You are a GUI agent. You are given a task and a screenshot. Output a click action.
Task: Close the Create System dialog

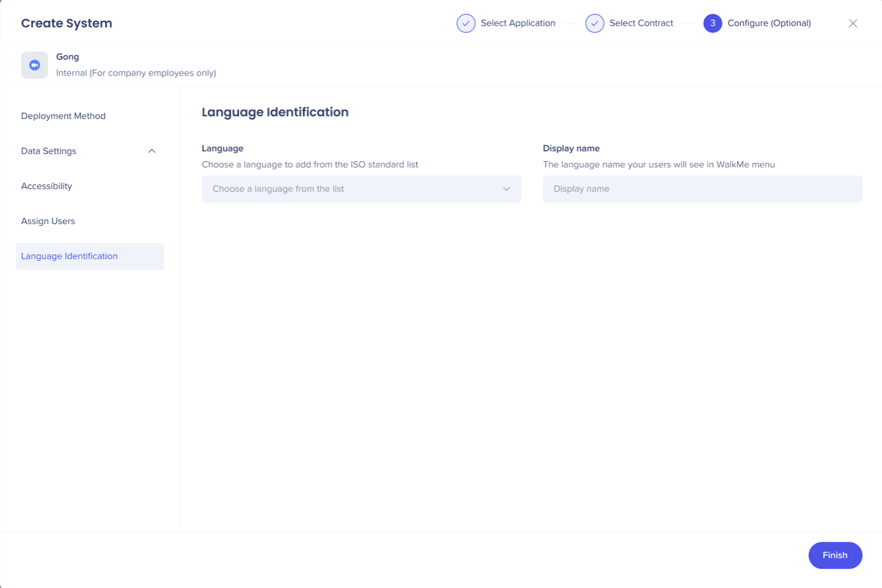[x=853, y=23]
